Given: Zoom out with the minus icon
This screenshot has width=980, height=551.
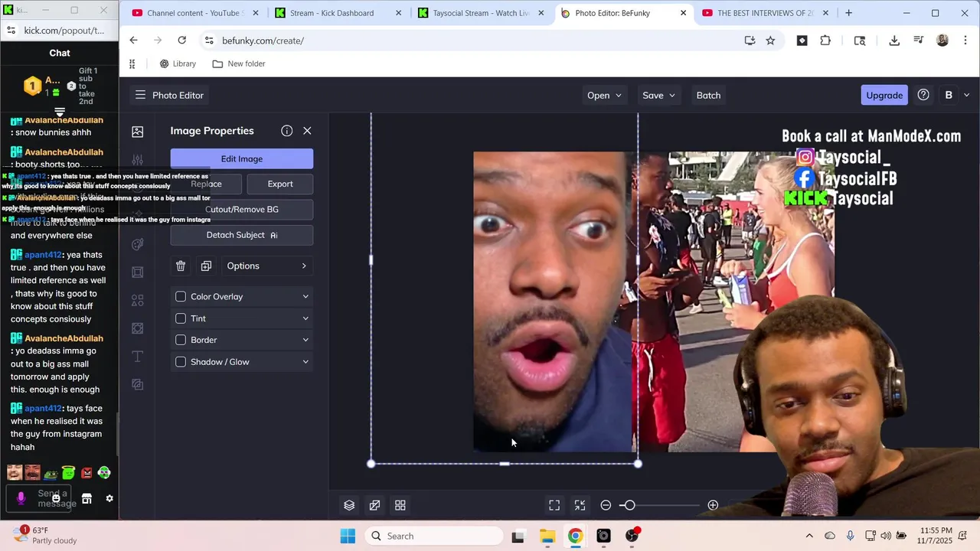Looking at the screenshot, I should point(606,505).
